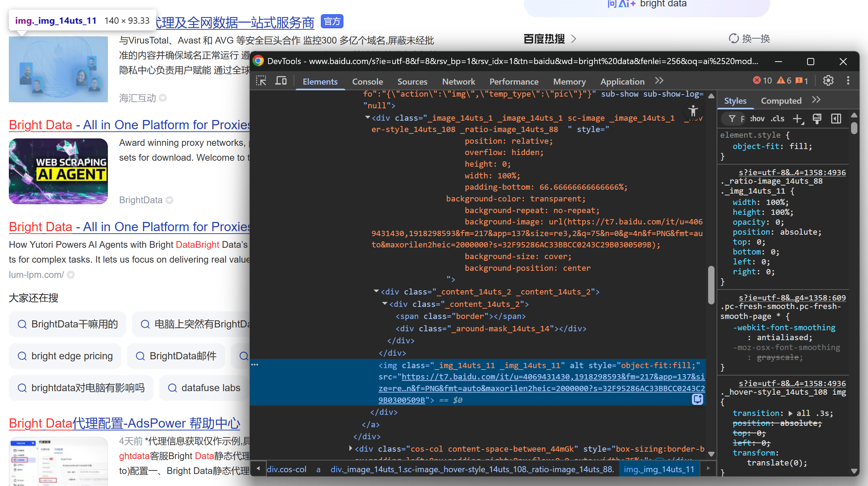
Task: Open Console via the 10 errors badge
Action: [x=761, y=80]
